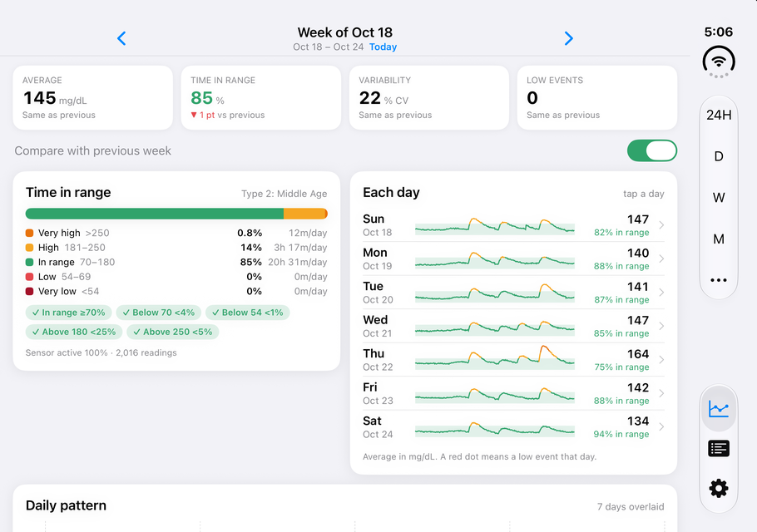Expand the Fri Oct 23 day chevron
Image resolution: width=757 pixels, height=532 pixels.
pyautogui.click(x=661, y=393)
